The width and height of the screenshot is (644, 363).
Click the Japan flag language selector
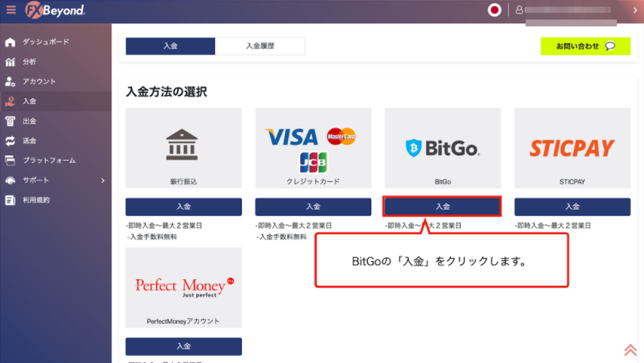point(494,10)
